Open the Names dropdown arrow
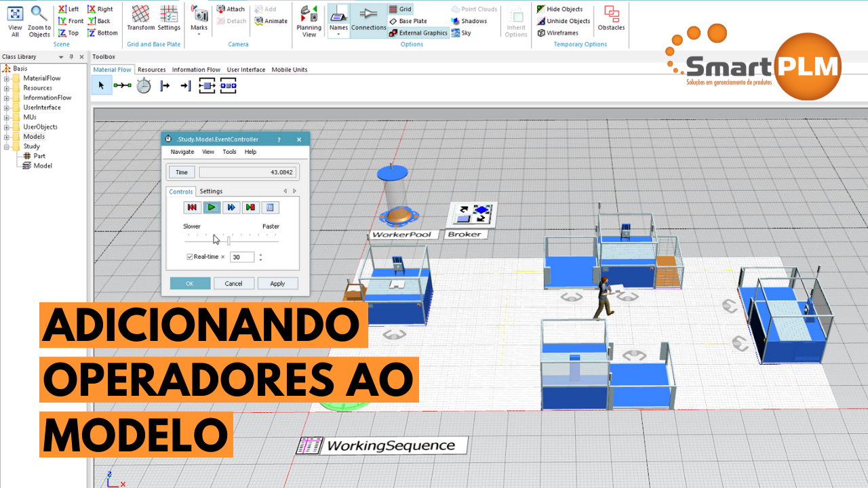 tap(338, 35)
